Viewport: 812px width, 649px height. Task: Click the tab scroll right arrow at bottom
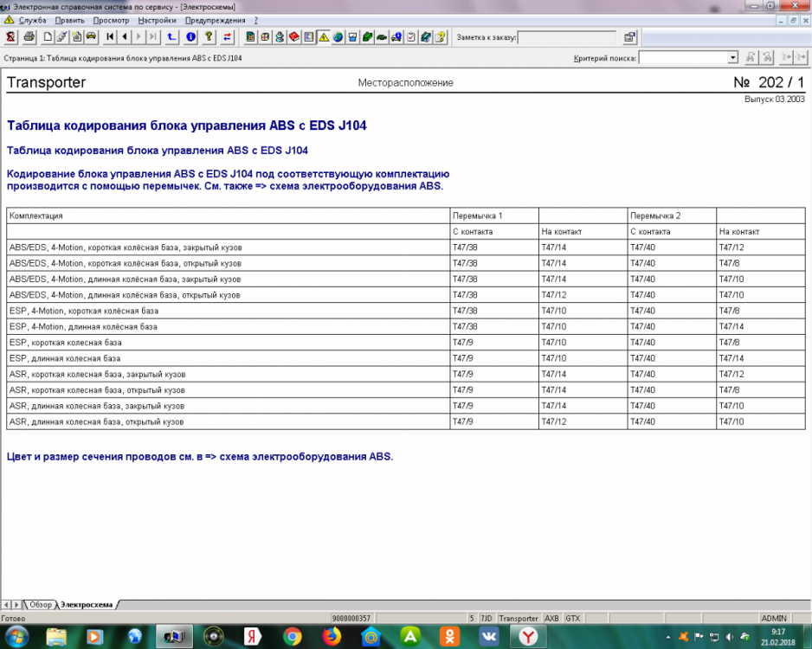[16, 605]
